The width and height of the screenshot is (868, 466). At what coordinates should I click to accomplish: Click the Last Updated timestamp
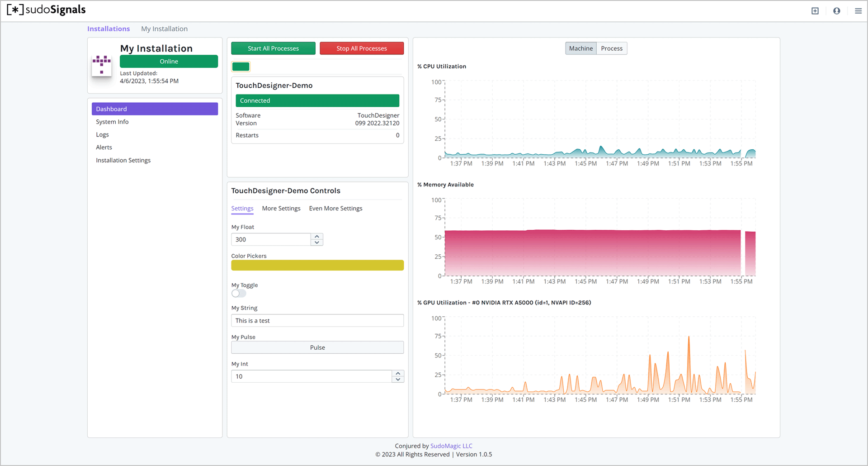(x=149, y=81)
